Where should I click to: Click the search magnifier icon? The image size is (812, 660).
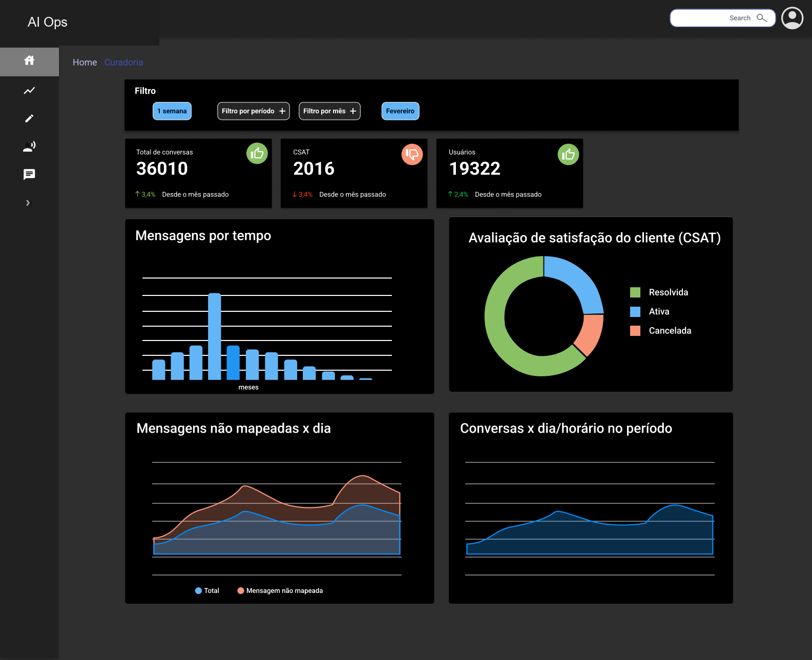tap(762, 18)
